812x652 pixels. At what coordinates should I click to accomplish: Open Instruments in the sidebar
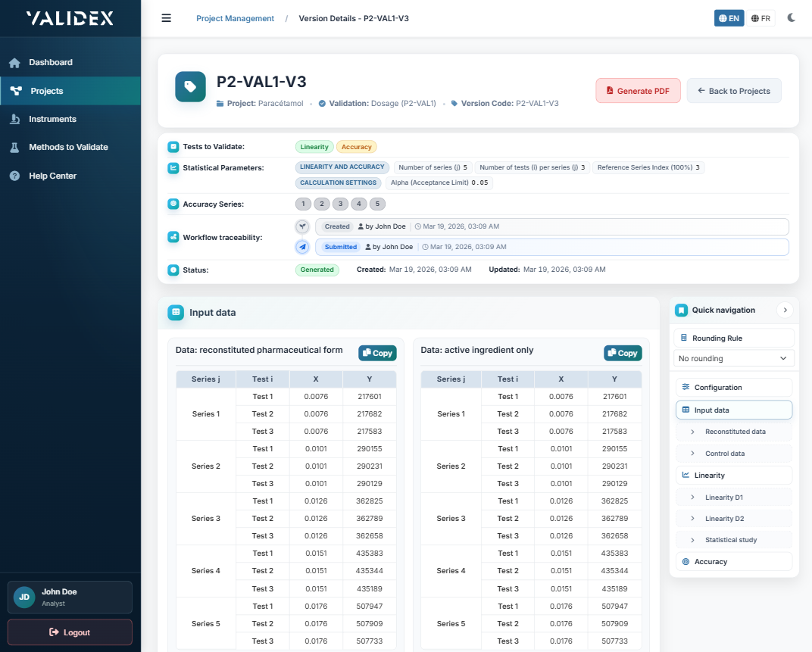tap(52, 119)
